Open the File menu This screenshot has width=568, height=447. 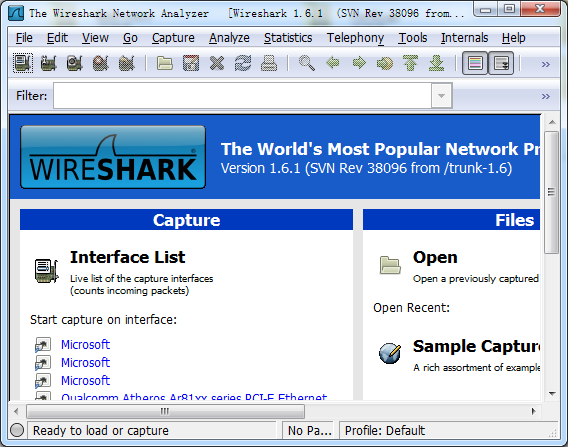tap(24, 38)
